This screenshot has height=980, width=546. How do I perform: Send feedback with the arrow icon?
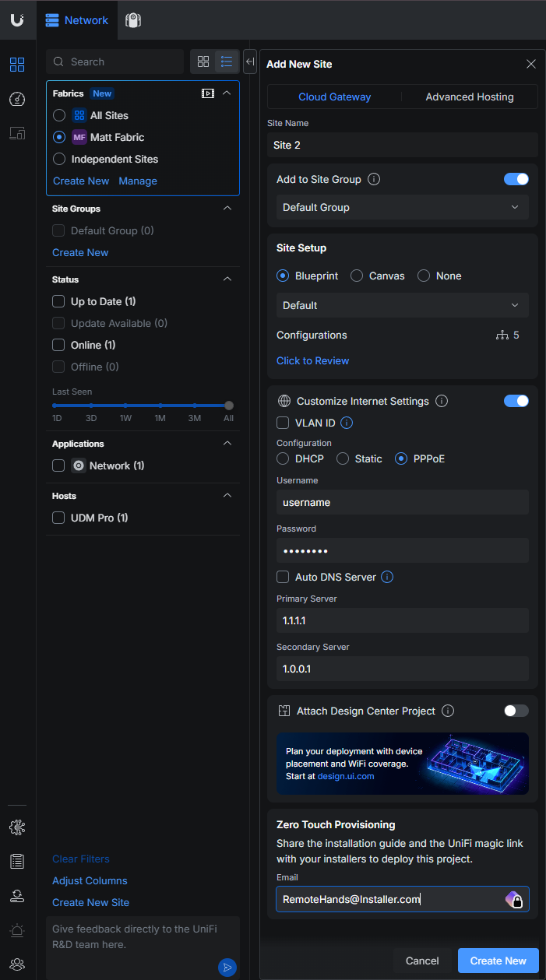[227, 967]
